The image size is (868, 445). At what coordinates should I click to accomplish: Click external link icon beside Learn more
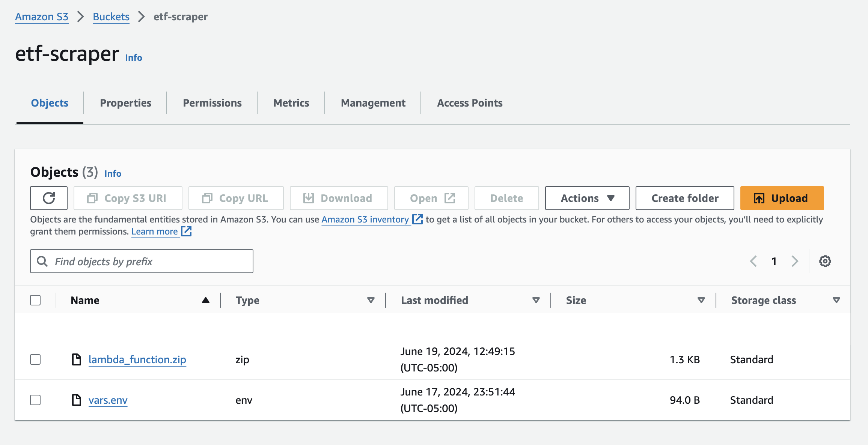coord(186,231)
